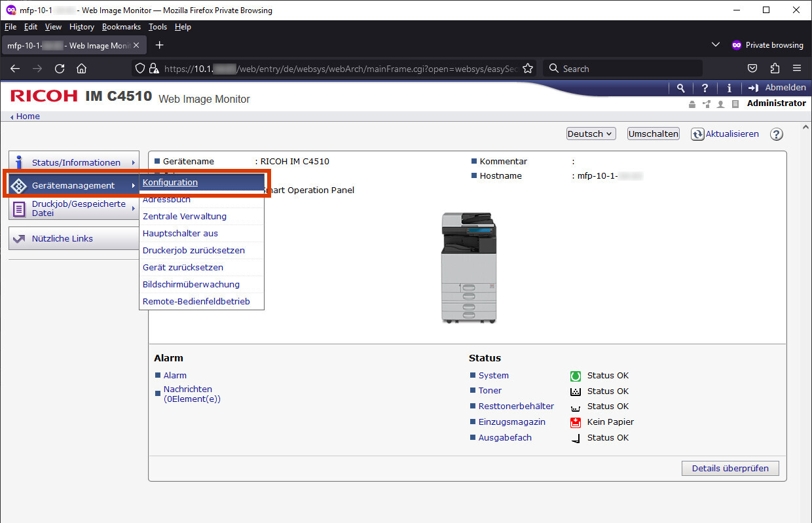Select Druckerjob zurücksetzen entry

(194, 250)
